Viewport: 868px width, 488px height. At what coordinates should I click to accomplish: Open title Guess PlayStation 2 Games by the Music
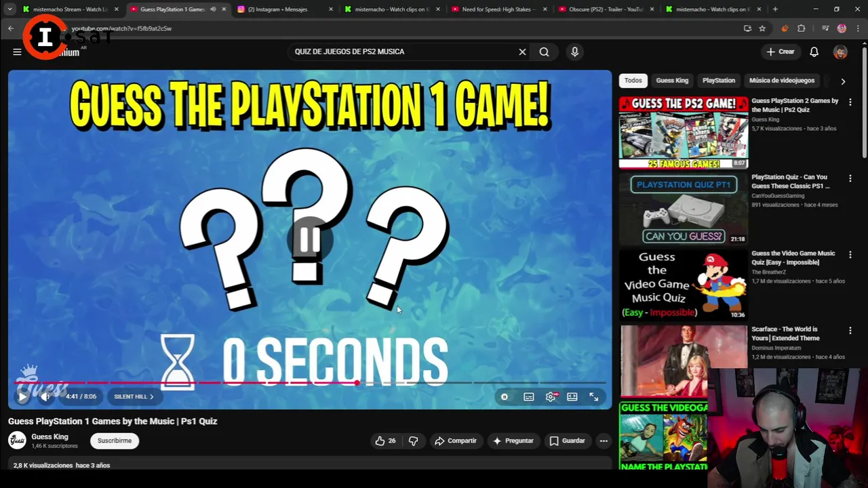[795, 105]
